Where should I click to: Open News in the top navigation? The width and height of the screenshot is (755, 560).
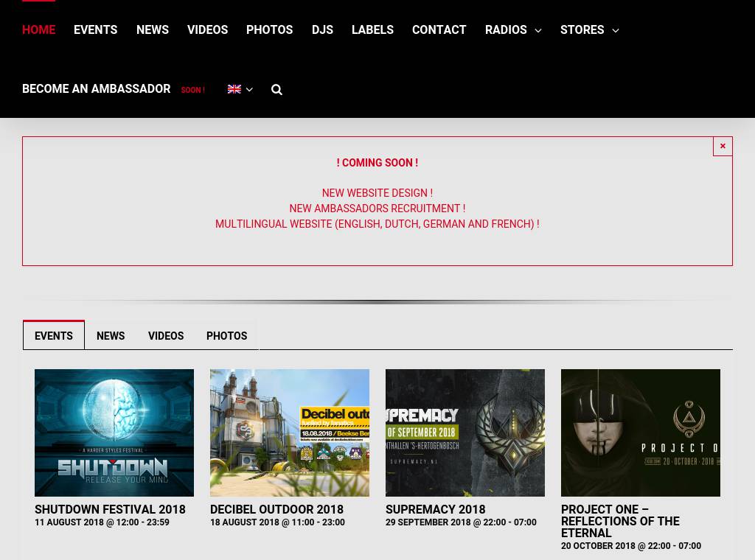pos(152,29)
